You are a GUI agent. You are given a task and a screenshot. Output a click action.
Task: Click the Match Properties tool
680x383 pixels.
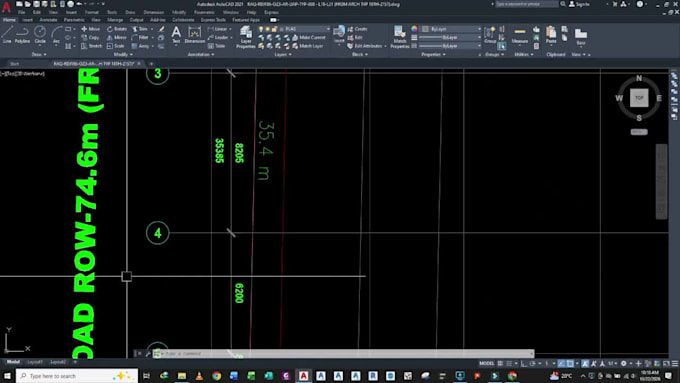(x=399, y=36)
